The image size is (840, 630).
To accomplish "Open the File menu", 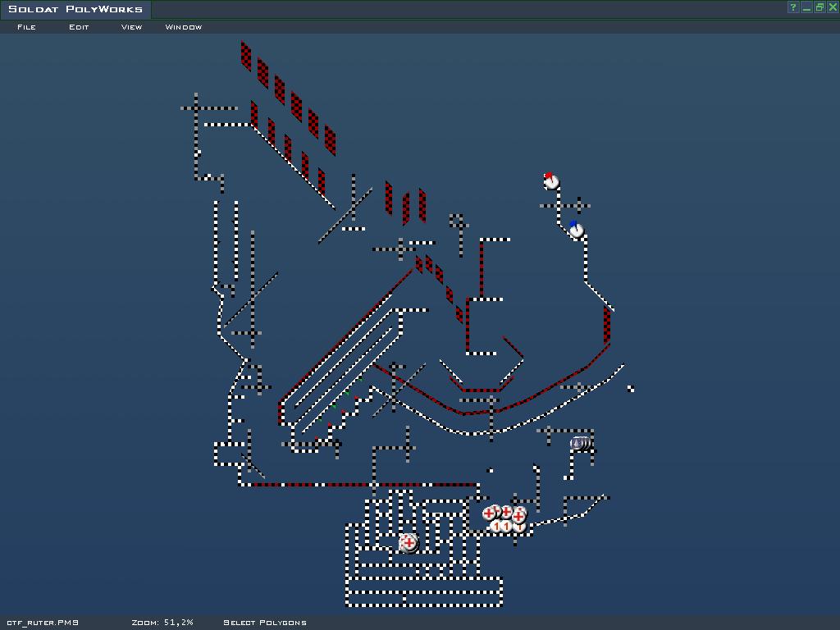I will pyautogui.click(x=26, y=27).
